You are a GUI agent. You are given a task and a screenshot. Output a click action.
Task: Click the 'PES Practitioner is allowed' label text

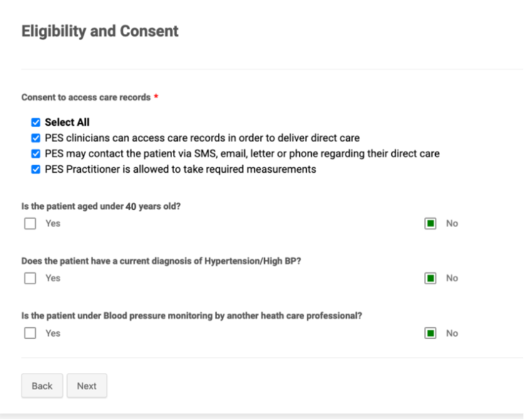click(180, 170)
